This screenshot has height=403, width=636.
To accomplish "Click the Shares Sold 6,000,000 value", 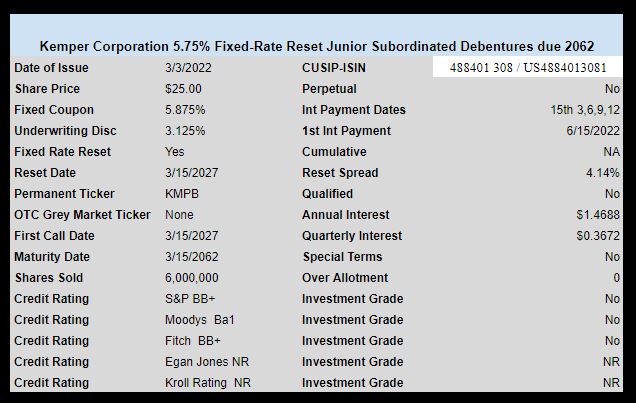I will point(191,278).
